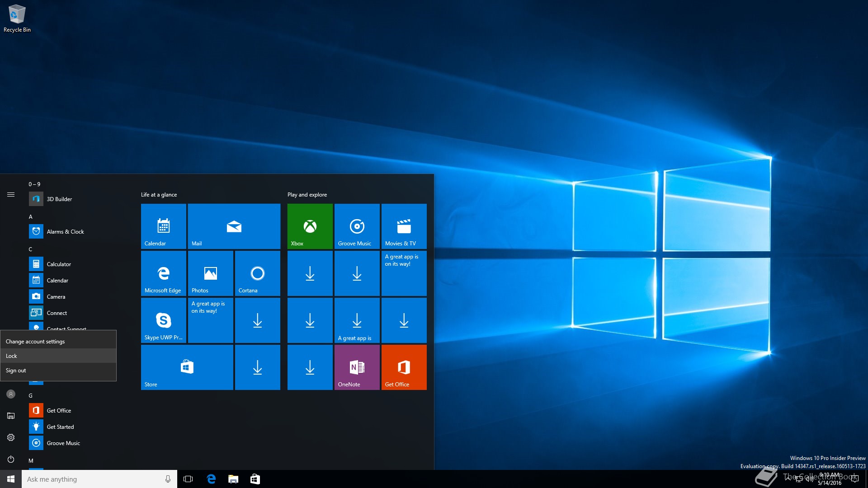868x488 pixels.
Task: Click the user account icon
Action: click(x=11, y=394)
